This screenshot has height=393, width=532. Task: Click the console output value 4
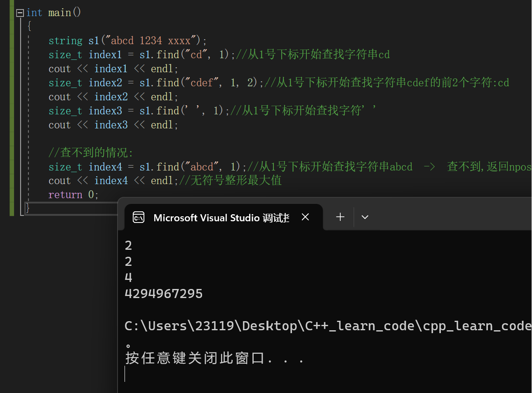[128, 277]
